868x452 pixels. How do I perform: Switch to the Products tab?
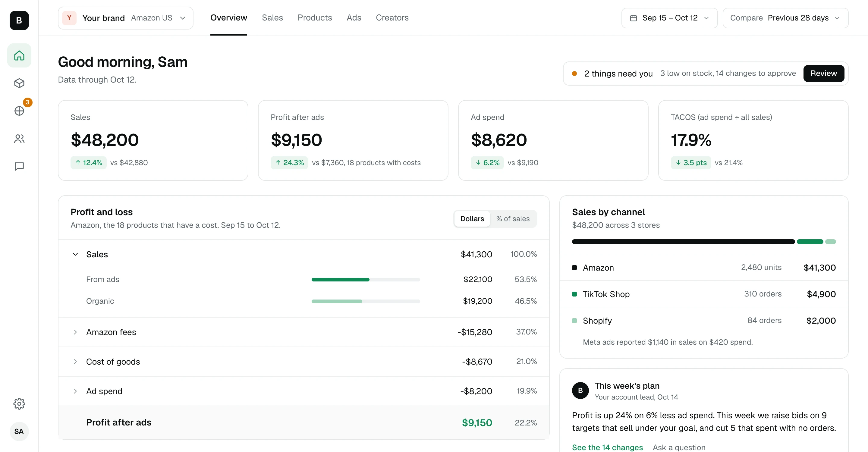coord(315,18)
